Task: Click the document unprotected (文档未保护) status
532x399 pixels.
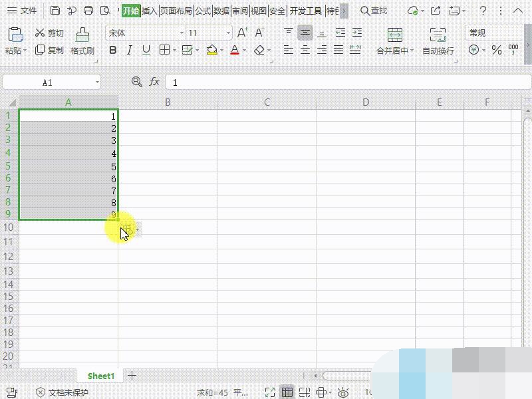Action: click(x=62, y=392)
